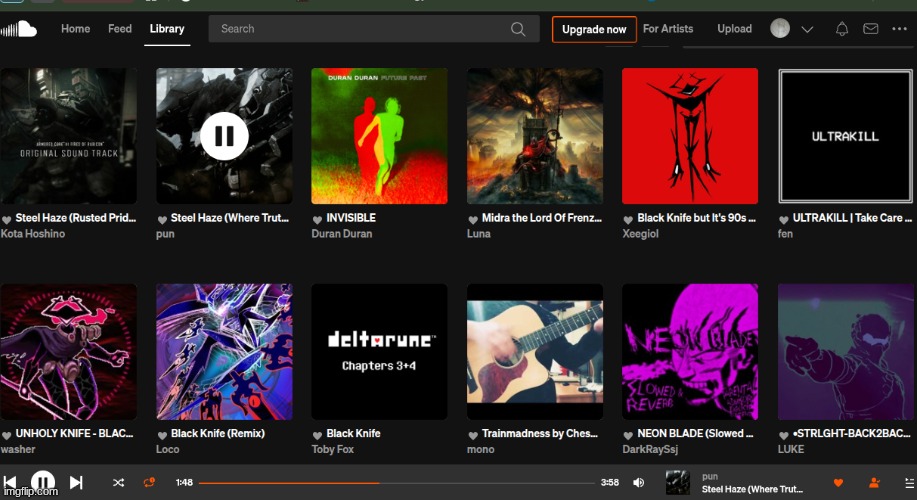Open the ULTRAKILL album artwork
The width and height of the screenshot is (917, 500).
845,136
